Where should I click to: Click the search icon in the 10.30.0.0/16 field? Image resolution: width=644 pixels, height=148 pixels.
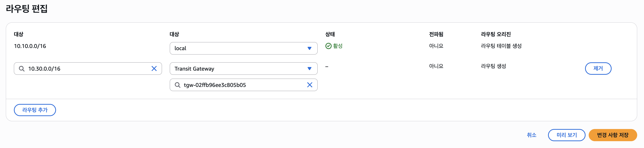pos(22,68)
